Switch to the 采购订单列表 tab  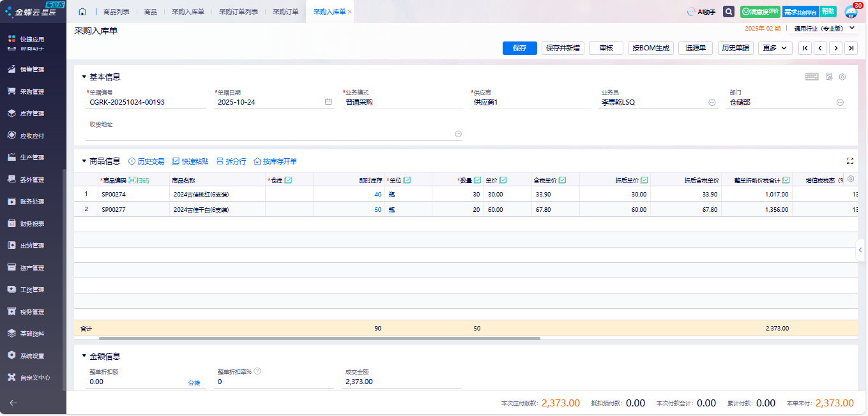click(x=238, y=11)
